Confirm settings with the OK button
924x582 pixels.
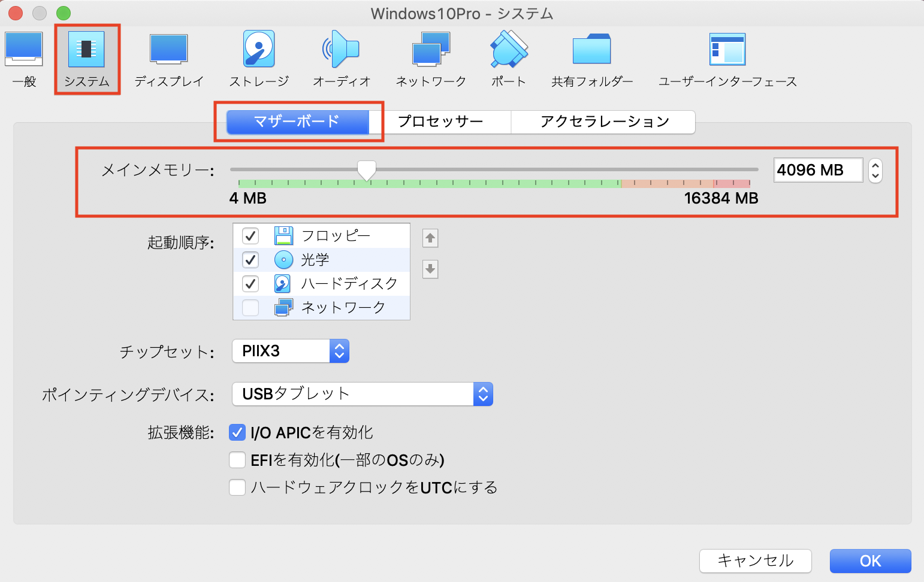point(871,561)
